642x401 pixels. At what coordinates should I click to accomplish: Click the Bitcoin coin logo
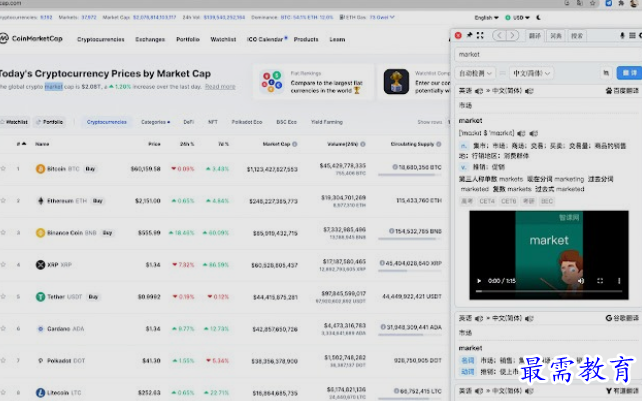pos(40,169)
